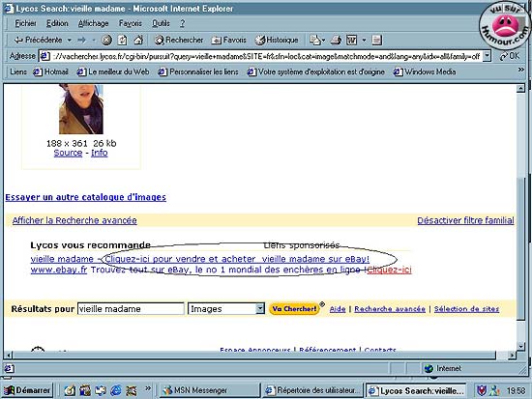
Task: Open the Mail button dropdown arrow
Action: [323, 40]
